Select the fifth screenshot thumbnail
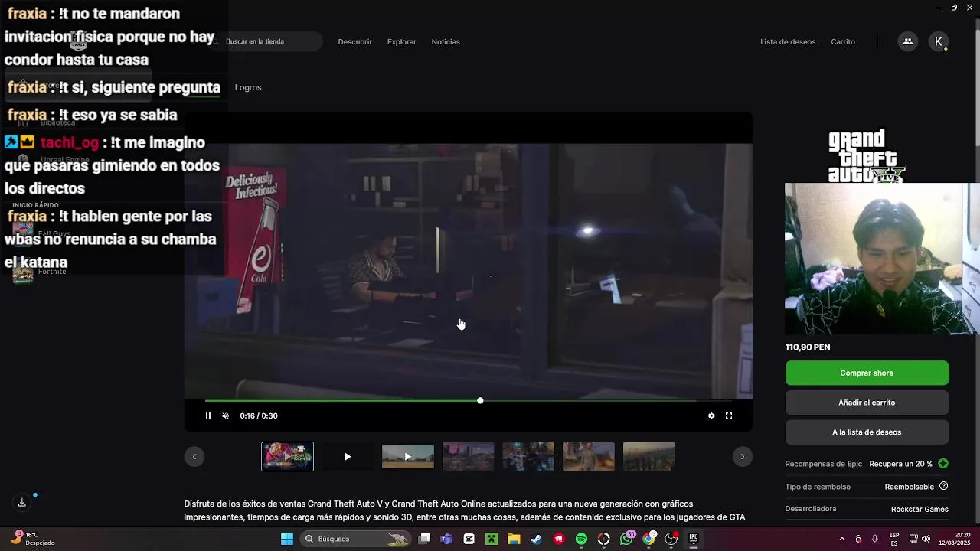This screenshot has height=551, width=980. [x=528, y=456]
